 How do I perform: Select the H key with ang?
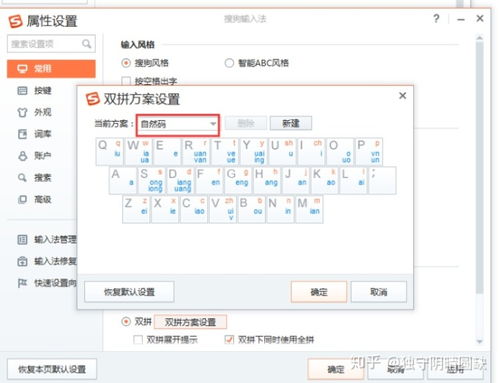click(267, 181)
